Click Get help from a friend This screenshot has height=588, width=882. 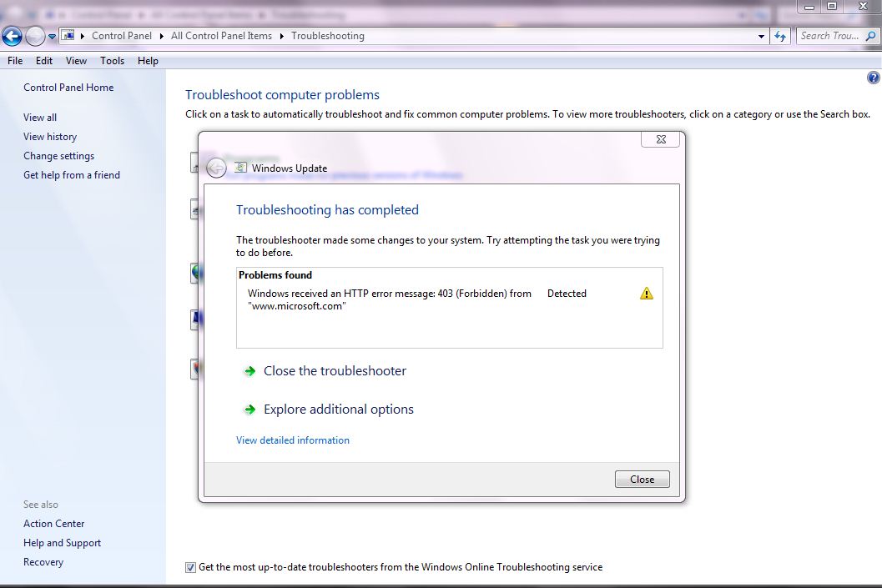tap(72, 175)
